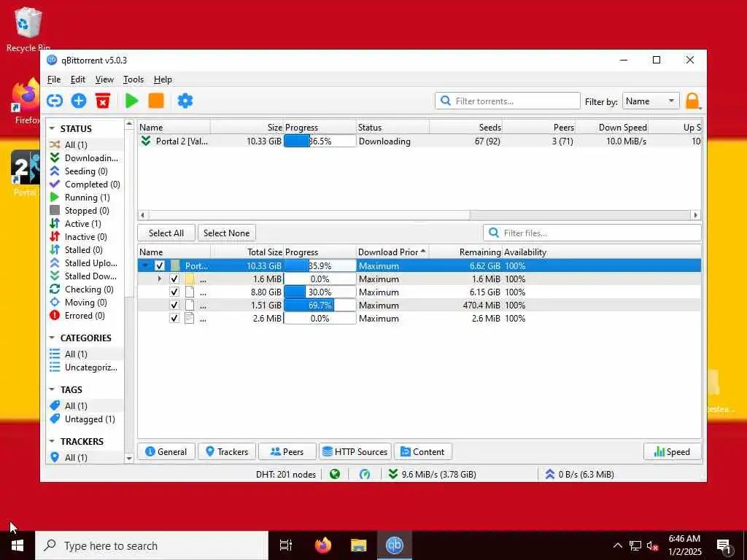Viewport: 747px width, 560px height.
Task: Open Options via blue gear icon
Action: 185,101
